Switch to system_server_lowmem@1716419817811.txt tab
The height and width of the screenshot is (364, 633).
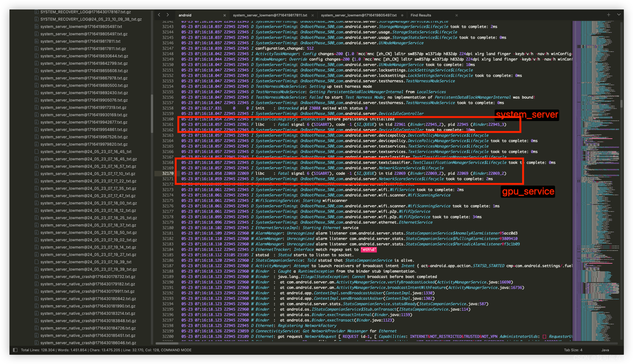270,15
